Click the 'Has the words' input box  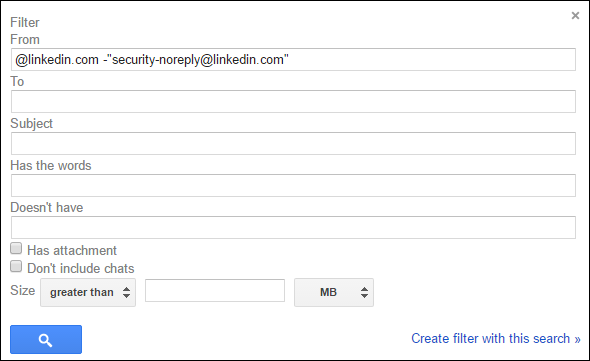click(293, 185)
